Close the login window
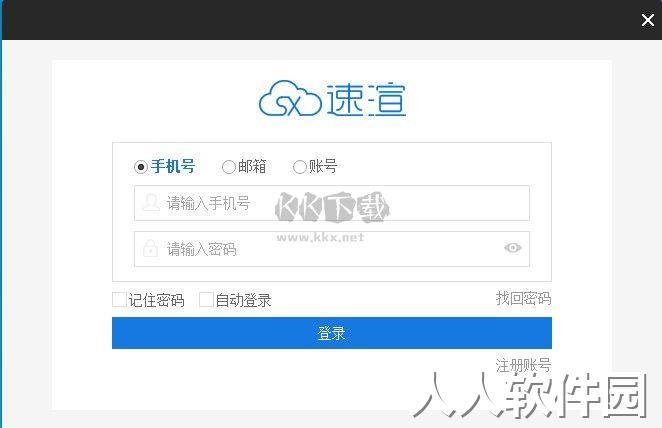The width and height of the screenshot is (662, 428). (648, 20)
